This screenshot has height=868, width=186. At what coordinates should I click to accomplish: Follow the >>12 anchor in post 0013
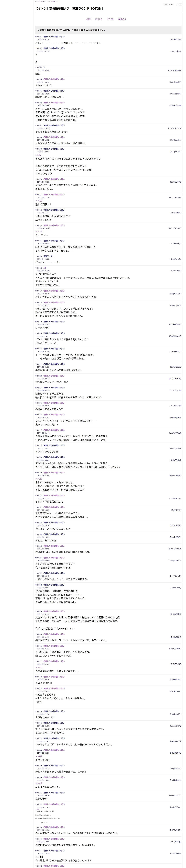[39, 232]
